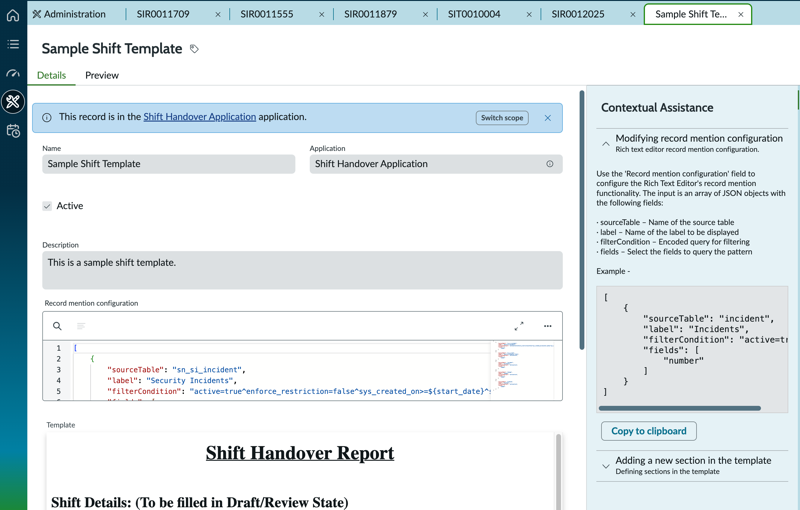Click the info icon in the scope banner
Viewport: 800px width, 510px height.
point(47,118)
